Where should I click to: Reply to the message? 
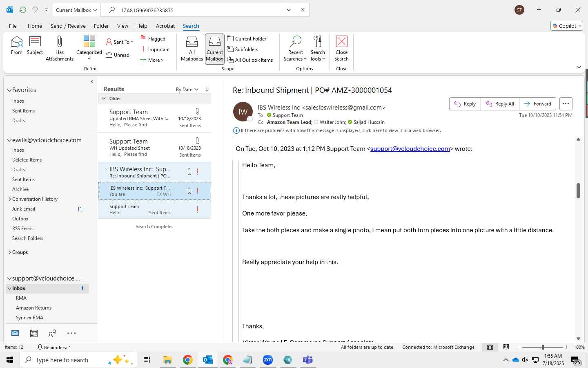[x=465, y=104]
